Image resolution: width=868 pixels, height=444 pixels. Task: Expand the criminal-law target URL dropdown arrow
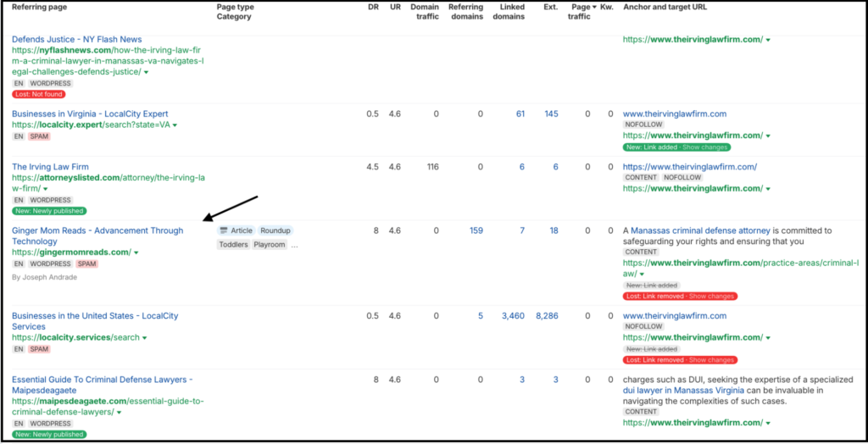[x=643, y=275]
